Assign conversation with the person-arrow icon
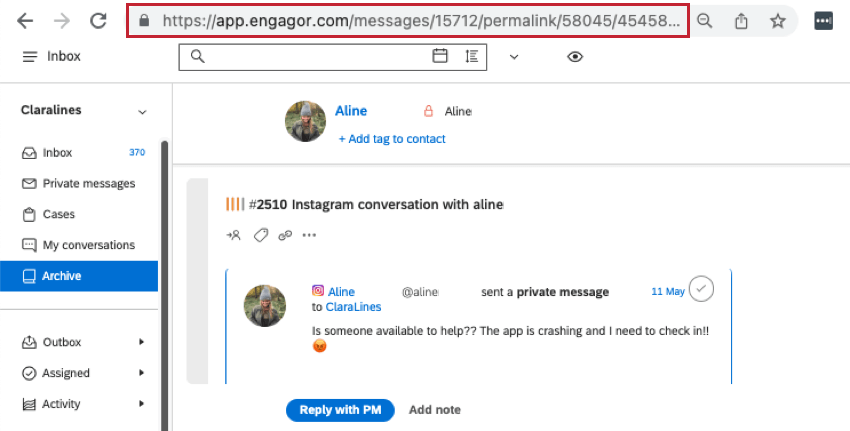The height and width of the screenshot is (431, 850). [234, 235]
